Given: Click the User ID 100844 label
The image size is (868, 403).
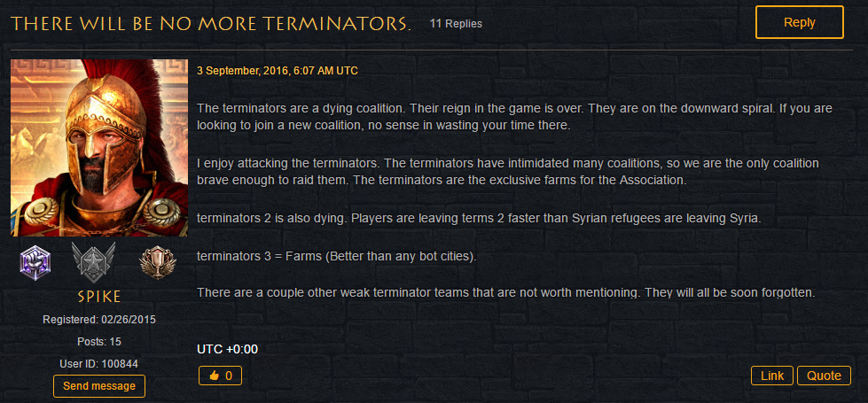Looking at the screenshot, I should tap(99, 364).
